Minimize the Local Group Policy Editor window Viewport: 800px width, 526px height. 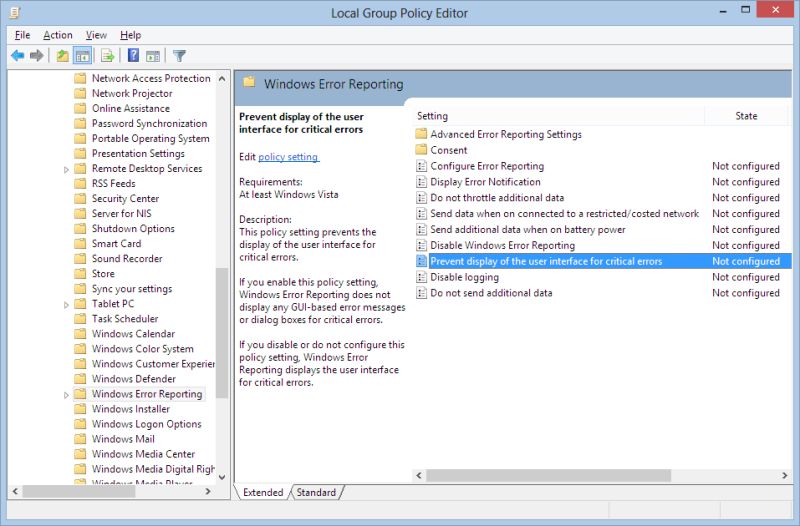(723, 11)
